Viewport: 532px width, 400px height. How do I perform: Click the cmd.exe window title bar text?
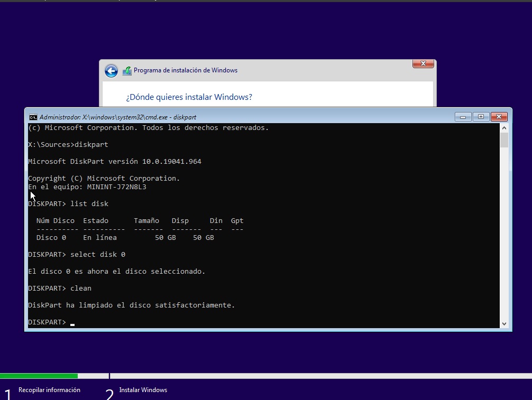[x=118, y=117]
